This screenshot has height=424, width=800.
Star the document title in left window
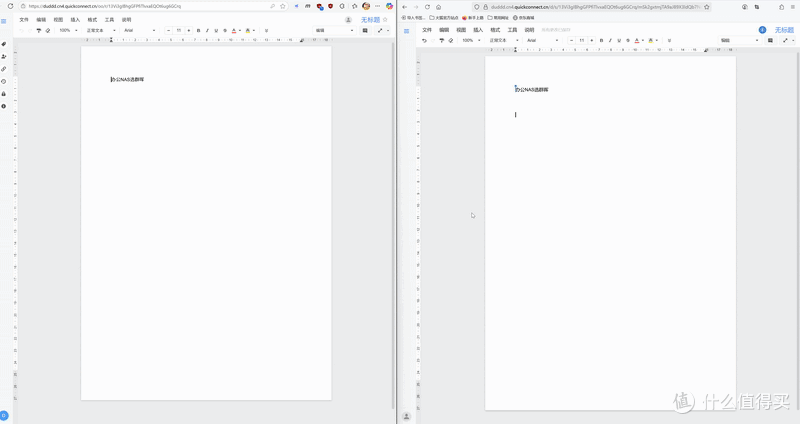[x=385, y=20]
